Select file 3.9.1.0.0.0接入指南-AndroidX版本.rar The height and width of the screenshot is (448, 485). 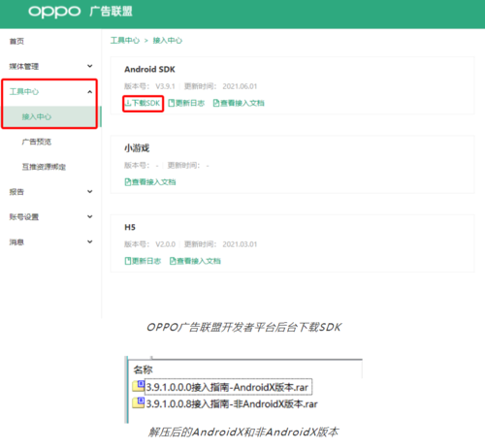227,387
